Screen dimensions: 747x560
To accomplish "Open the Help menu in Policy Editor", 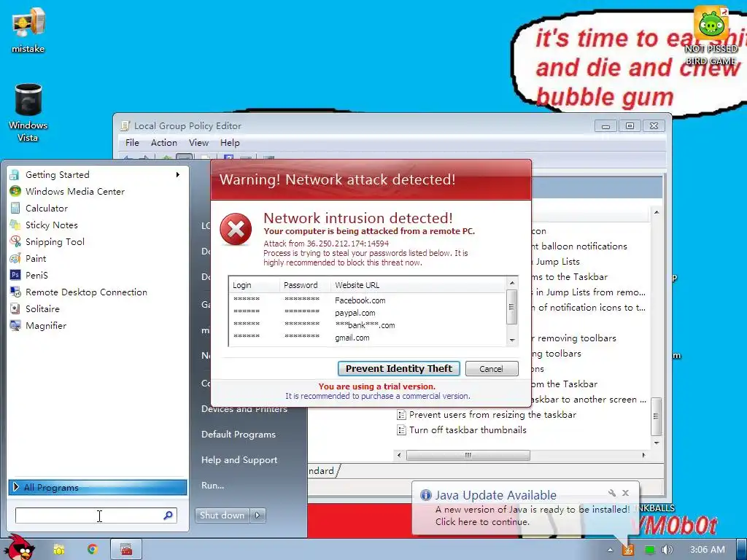I will tap(230, 143).
